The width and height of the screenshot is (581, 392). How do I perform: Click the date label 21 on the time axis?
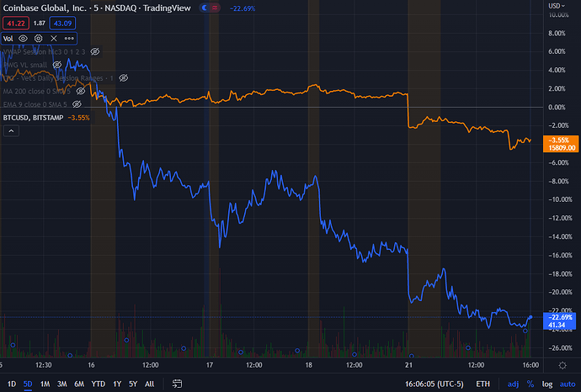pyautogui.click(x=408, y=365)
